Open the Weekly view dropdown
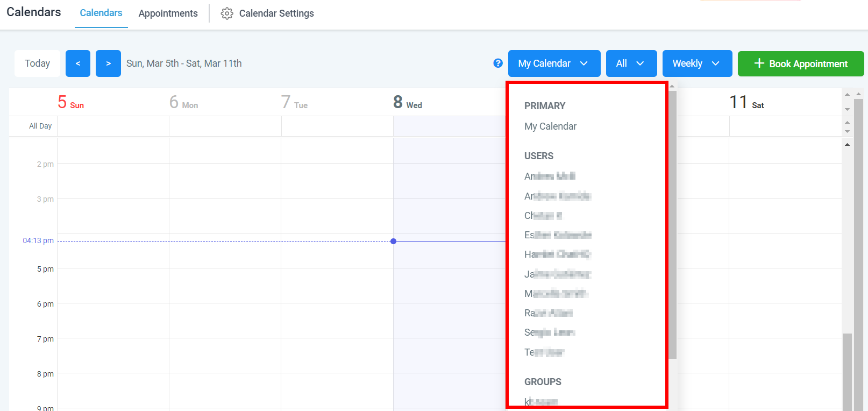 (x=696, y=63)
